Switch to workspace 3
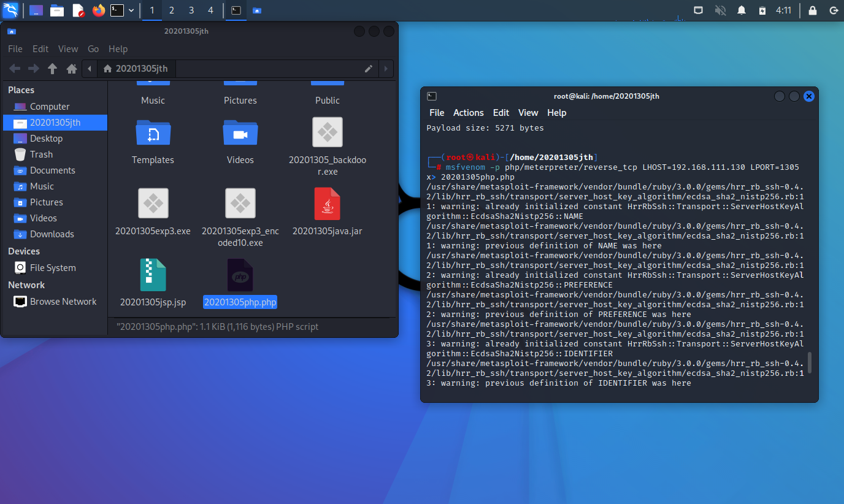 point(191,10)
